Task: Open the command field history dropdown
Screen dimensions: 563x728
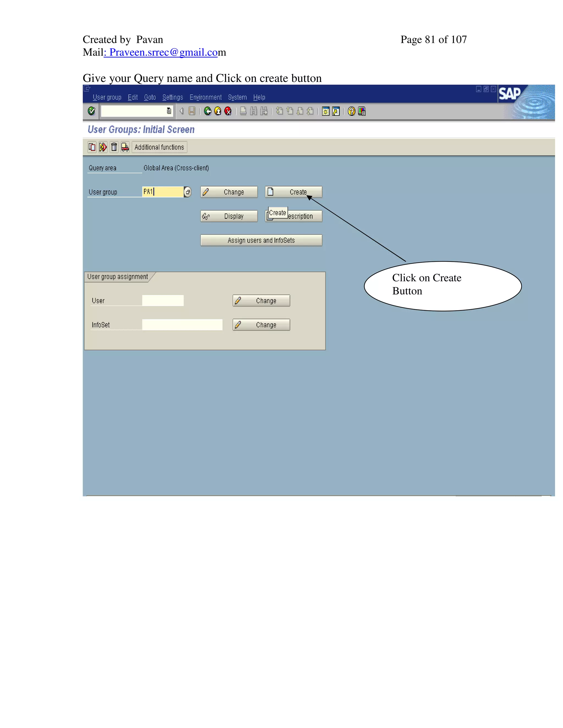Action: [x=169, y=111]
